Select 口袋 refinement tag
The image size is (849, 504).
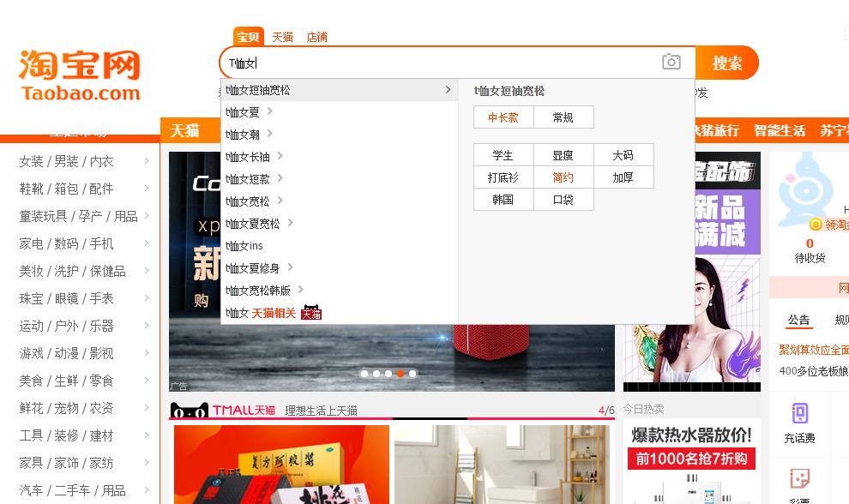(563, 199)
